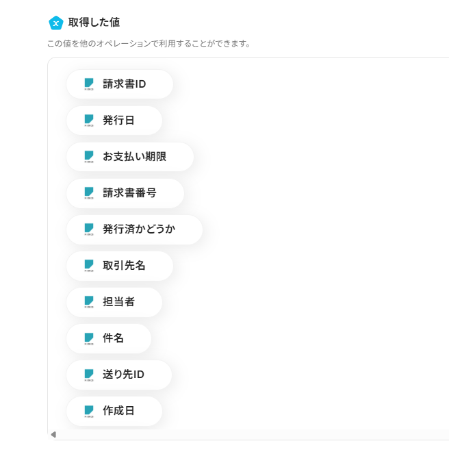The width and height of the screenshot is (449, 476).
Task: Choose the お支払い期限 value chip
Action: click(134, 157)
